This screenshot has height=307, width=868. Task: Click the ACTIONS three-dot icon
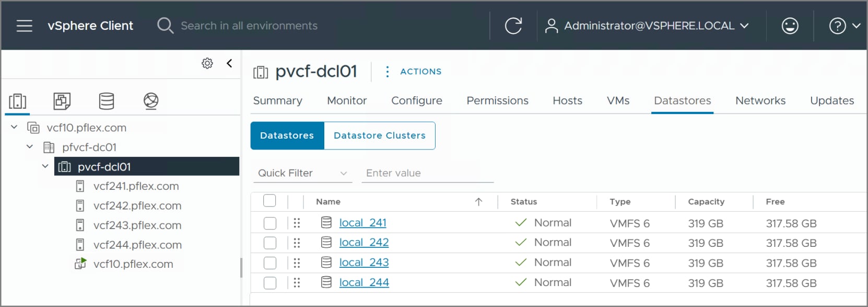(387, 72)
